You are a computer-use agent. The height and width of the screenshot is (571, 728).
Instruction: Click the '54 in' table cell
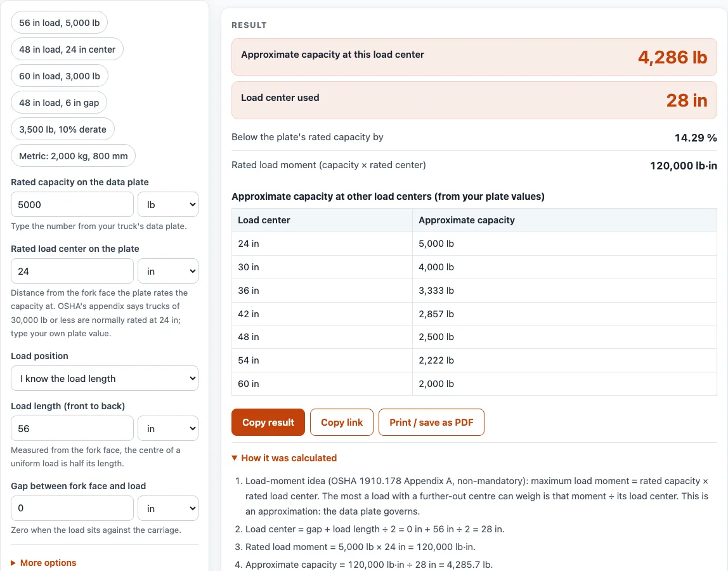click(x=322, y=360)
